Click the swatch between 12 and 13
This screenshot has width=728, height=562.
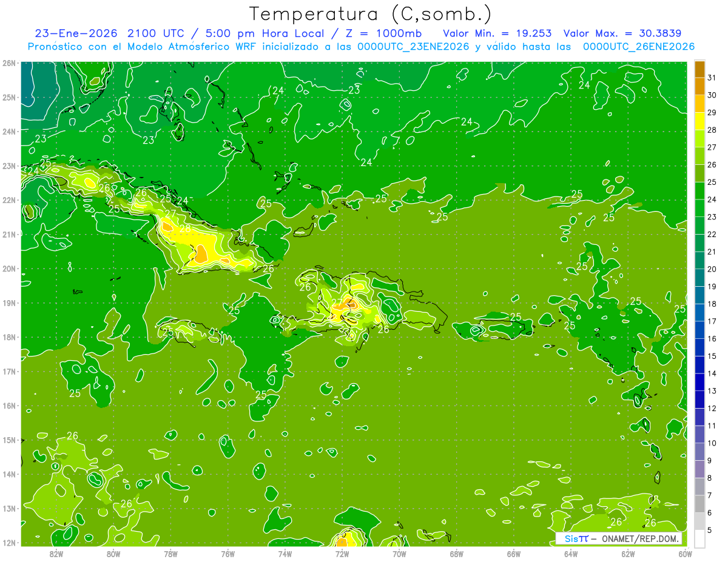(699, 400)
